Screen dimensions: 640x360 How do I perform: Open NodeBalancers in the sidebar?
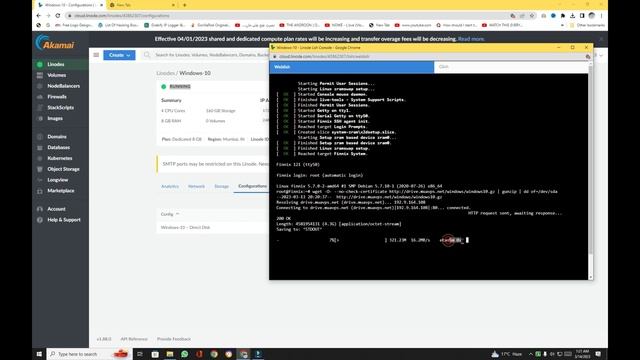point(63,86)
